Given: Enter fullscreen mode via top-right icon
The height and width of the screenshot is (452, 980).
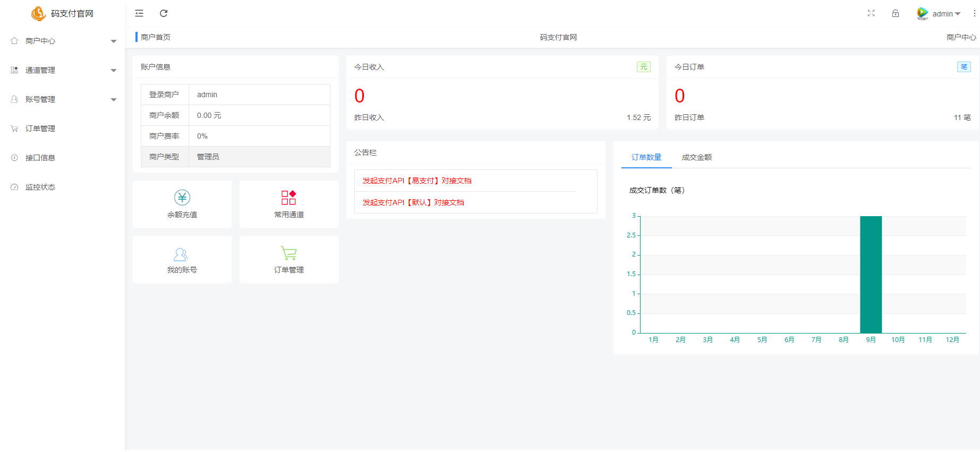Looking at the screenshot, I should [871, 13].
